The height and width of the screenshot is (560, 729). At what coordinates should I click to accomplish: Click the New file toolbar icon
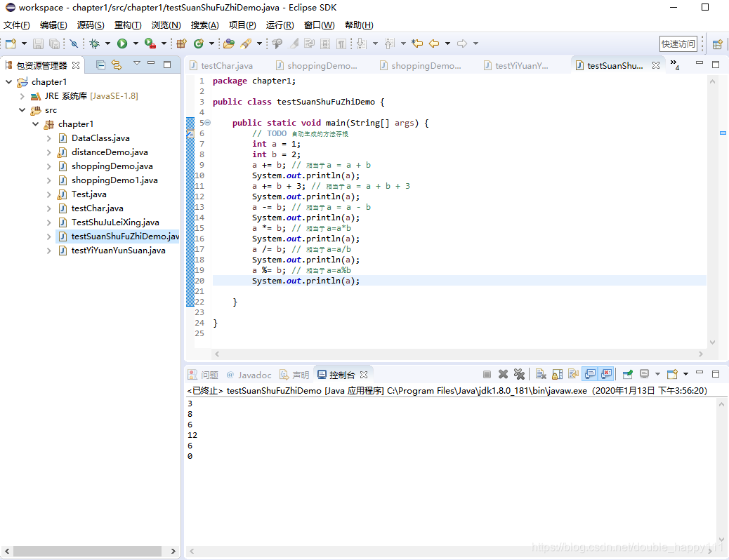tap(11, 44)
